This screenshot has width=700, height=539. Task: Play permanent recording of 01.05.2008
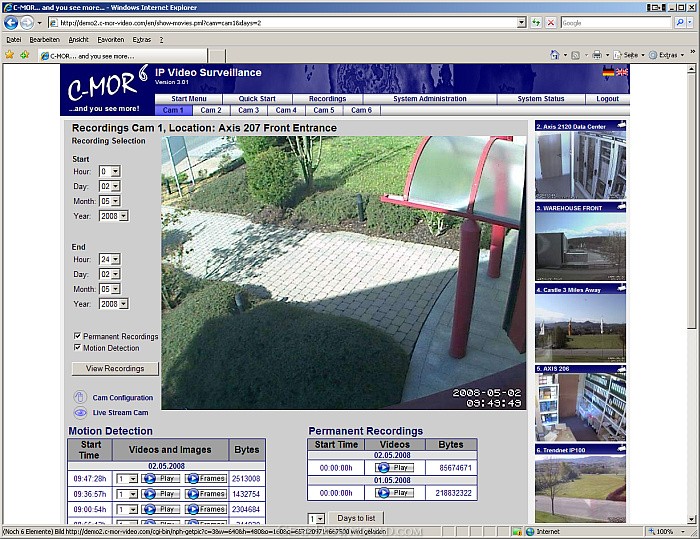(395, 493)
